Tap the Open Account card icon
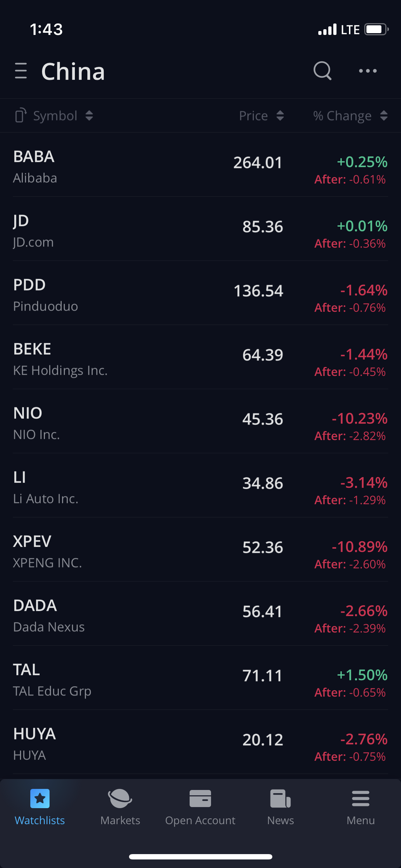Screen dimensions: 401x868 (200, 798)
